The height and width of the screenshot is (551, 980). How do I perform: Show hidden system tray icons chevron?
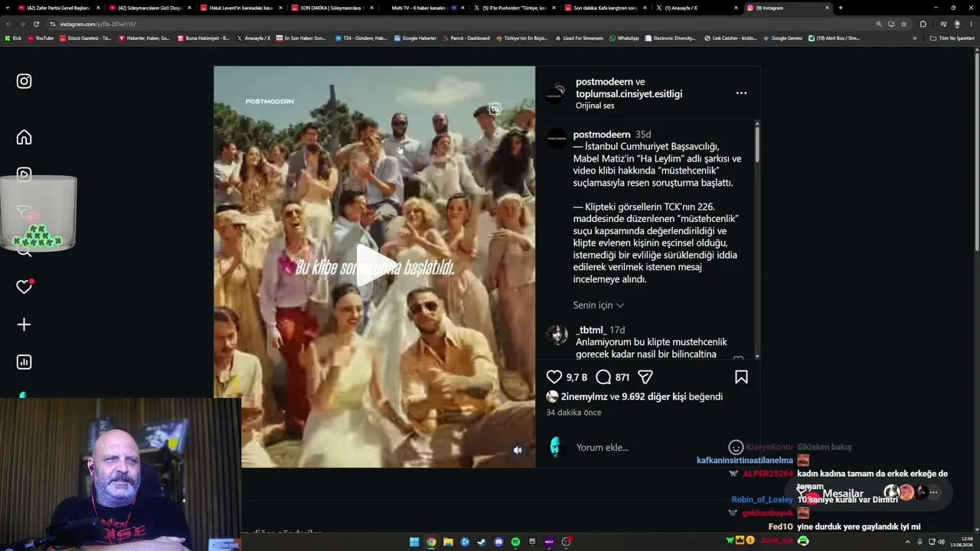(x=907, y=542)
